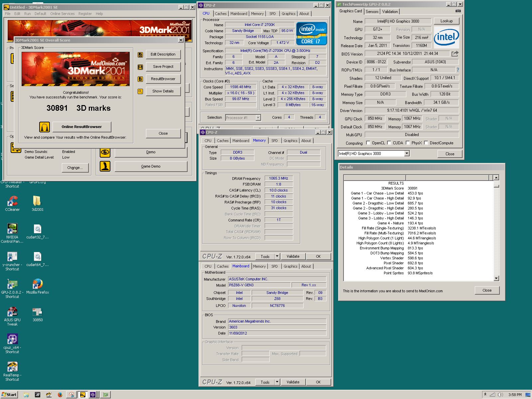
Task: Click the volume speaker icon in system tray
Action: pyautogui.click(x=500, y=395)
